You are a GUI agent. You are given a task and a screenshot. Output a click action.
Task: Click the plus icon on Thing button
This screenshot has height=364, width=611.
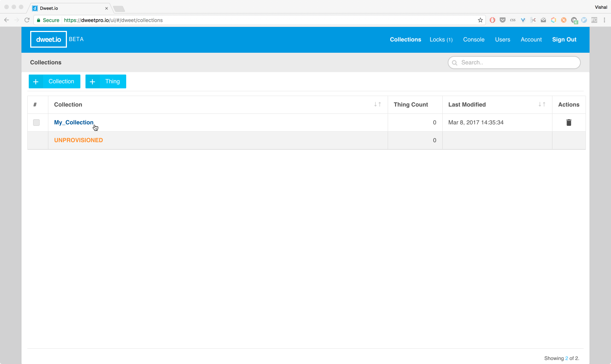pyautogui.click(x=92, y=81)
